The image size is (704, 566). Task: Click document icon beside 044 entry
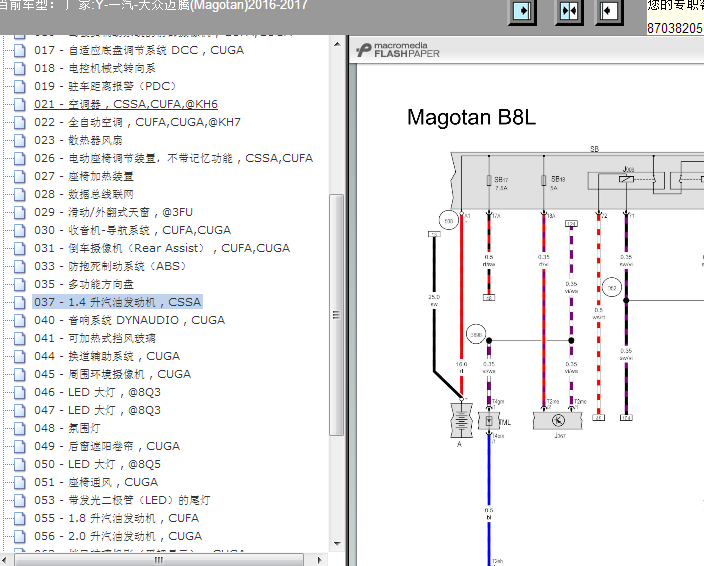(19, 356)
